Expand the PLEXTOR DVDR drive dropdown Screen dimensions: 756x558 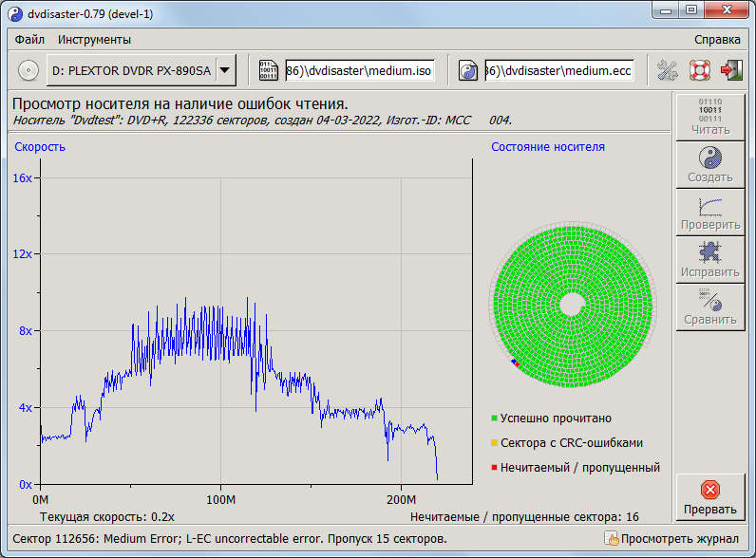(224, 70)
